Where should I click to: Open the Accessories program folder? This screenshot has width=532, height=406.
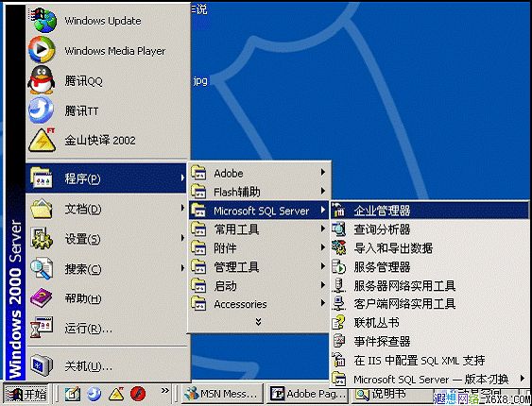point(259,304)
